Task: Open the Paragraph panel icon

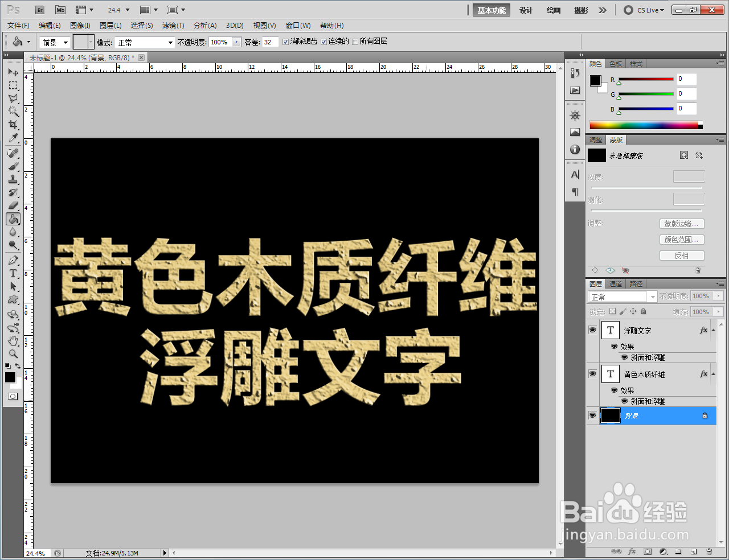Action: point(575,192)
